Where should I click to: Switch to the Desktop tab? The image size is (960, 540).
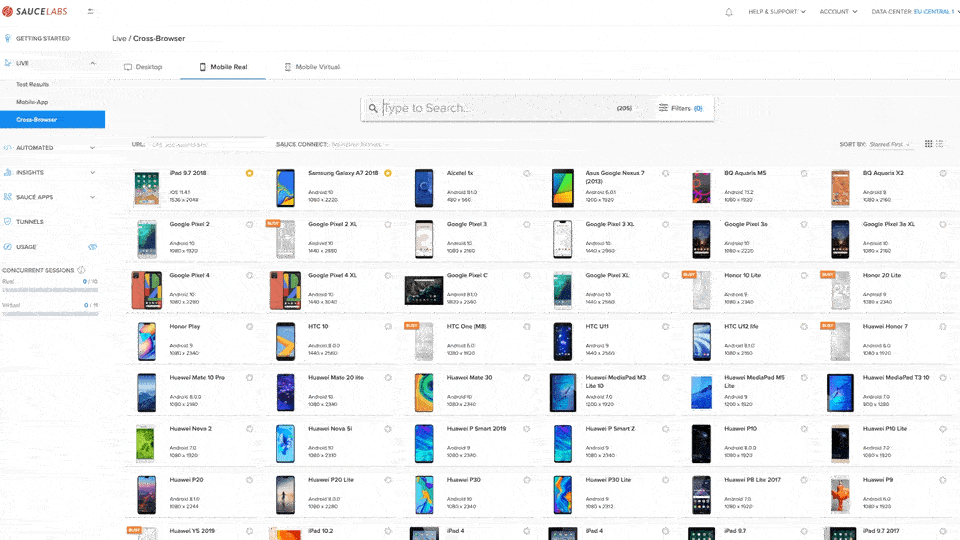143,67
